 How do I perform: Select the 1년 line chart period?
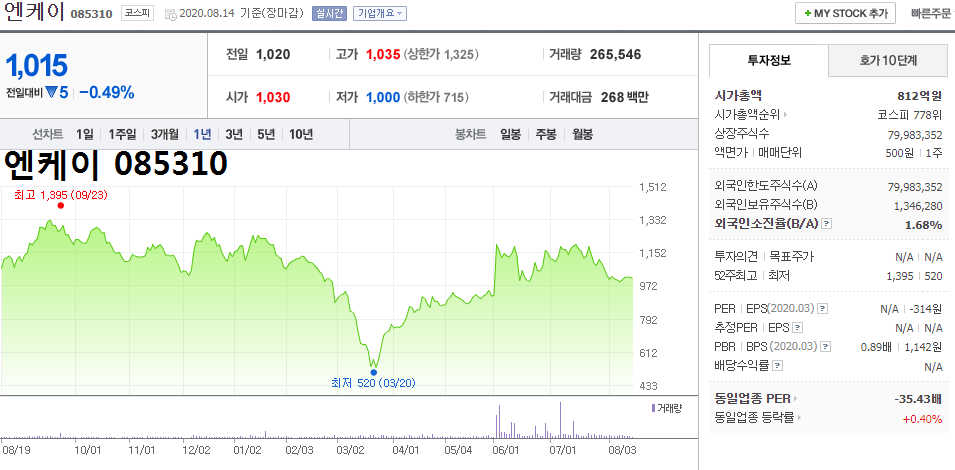[202, 135]
